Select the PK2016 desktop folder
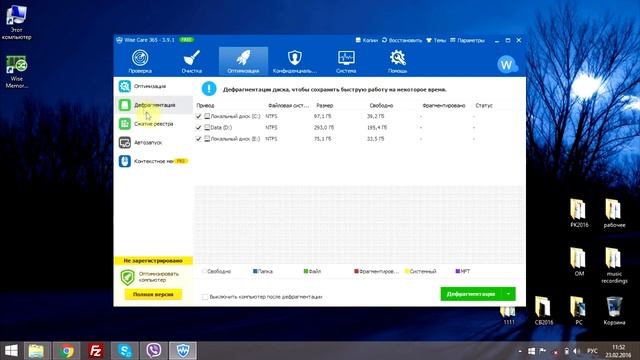The width and height of the screenshot is (640, 360). 579,213
